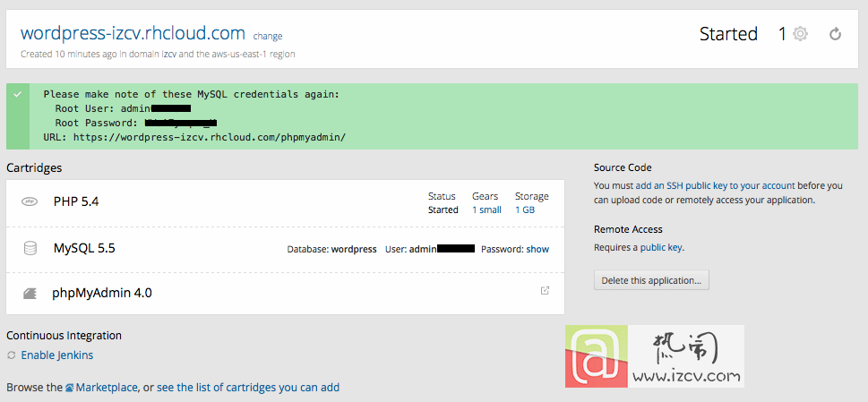Click the Started status text in header

click(x=728, y=34)
